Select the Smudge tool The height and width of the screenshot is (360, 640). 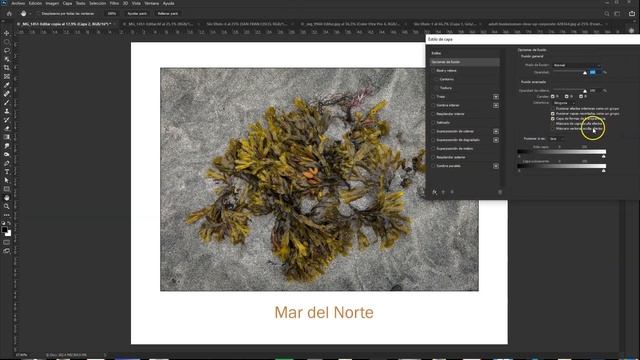coord(7,146)
